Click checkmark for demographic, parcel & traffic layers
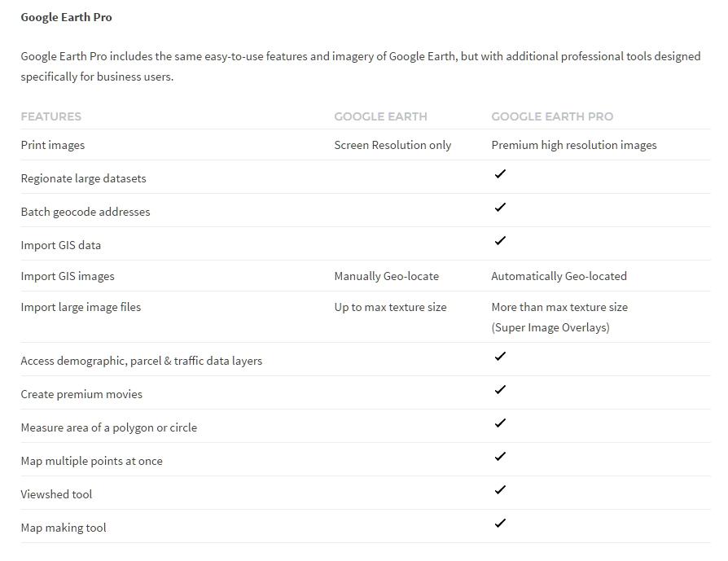The image size is (728, 561). coord(500,357)
